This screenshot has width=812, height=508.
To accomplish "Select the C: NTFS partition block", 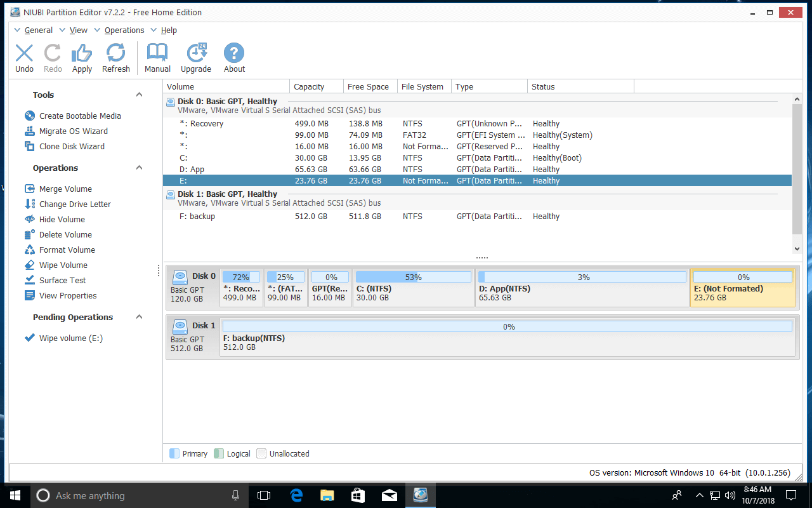I will point(414,288).
